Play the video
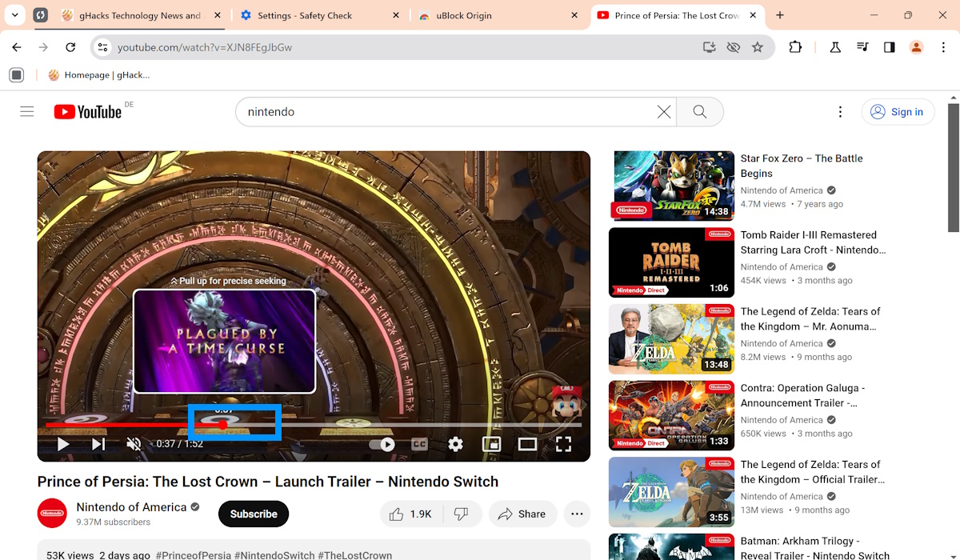The image size is (960, 560). coord(62,443)
